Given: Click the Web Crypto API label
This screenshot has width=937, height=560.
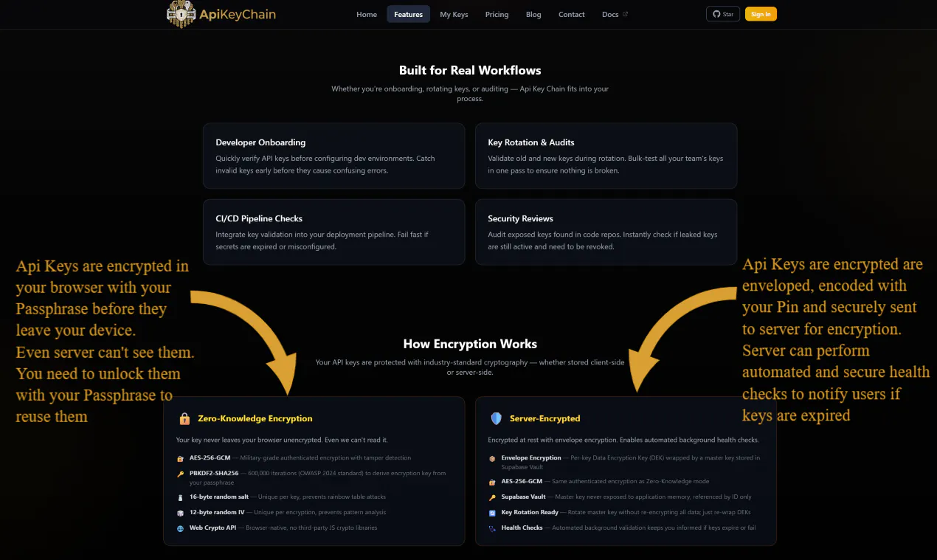Looking at the screenshot, I should [213, 528].
